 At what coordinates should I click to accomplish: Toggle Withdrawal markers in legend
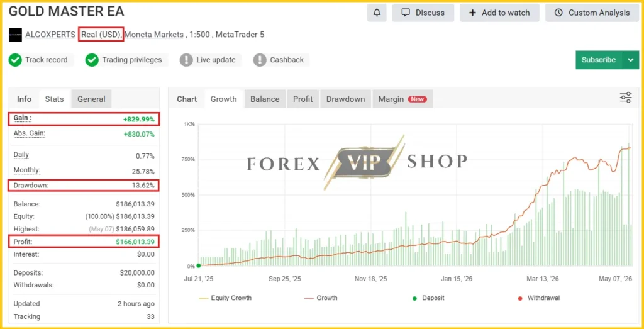(539, 298)
